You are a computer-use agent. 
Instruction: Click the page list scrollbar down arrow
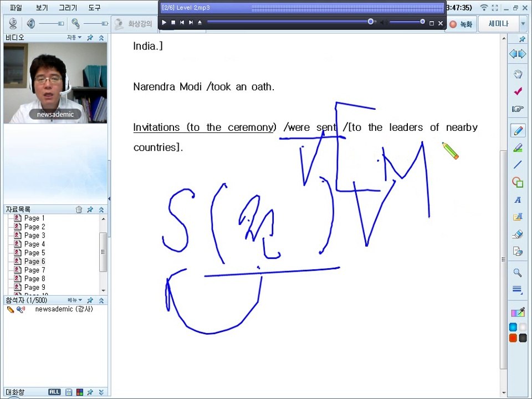coord(104,291)
